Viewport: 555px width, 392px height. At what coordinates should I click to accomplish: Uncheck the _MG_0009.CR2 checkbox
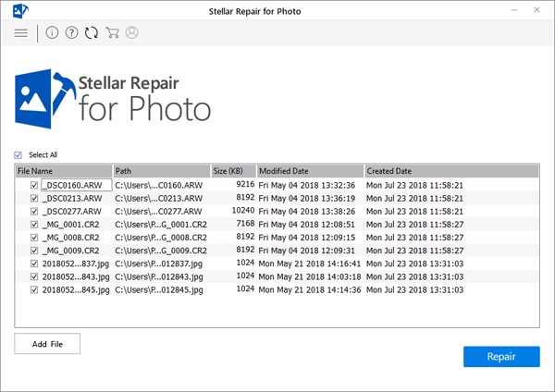34,251
